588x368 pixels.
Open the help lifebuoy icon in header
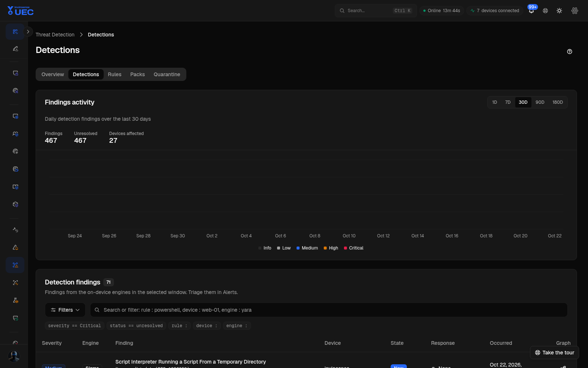tap(545, 11)
